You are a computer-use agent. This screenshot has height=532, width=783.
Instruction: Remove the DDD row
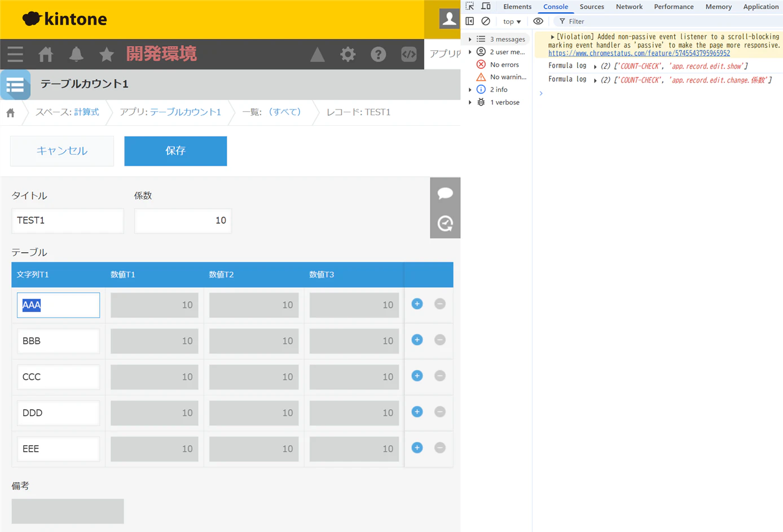[x=440, y=412]
